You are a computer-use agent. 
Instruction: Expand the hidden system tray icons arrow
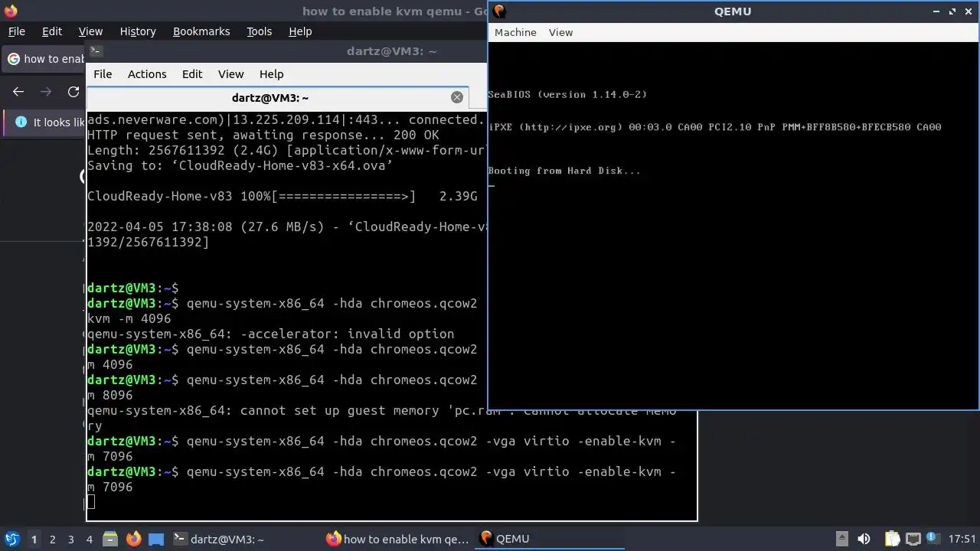(x=841, y=539)
